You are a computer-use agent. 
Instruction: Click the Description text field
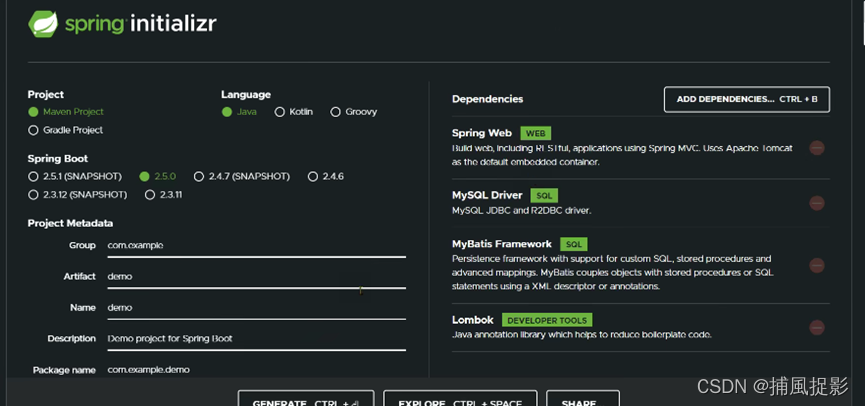click(x=255, y=339)
